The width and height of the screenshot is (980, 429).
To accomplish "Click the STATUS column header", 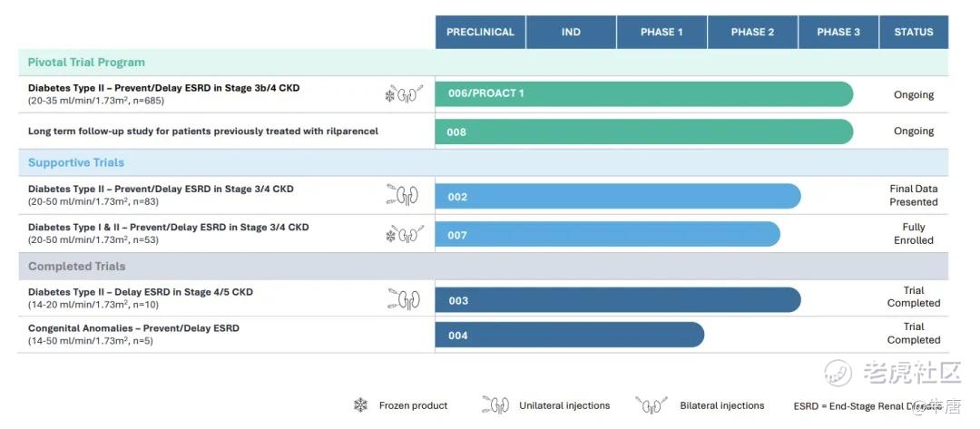I will (914, 32).
